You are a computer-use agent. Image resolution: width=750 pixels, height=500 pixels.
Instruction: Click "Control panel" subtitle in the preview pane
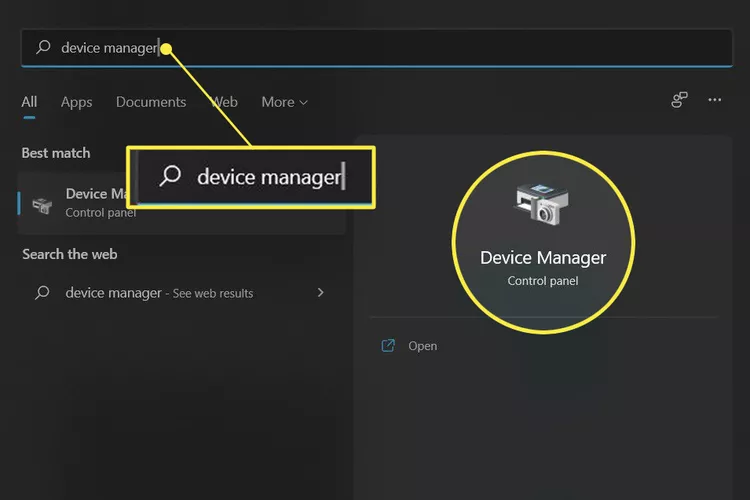pyautogui.click(x=543, y=281)
